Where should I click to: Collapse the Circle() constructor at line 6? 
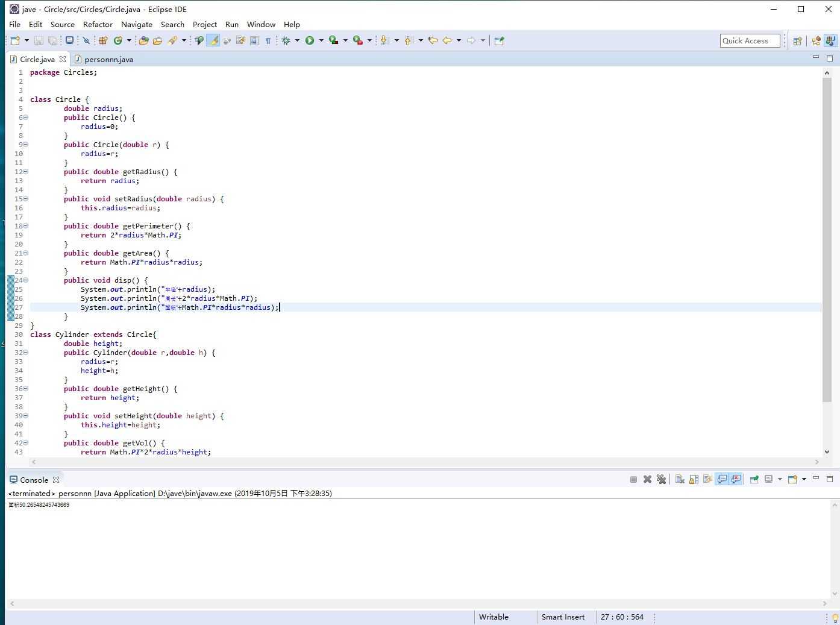(x=25, y=117)
